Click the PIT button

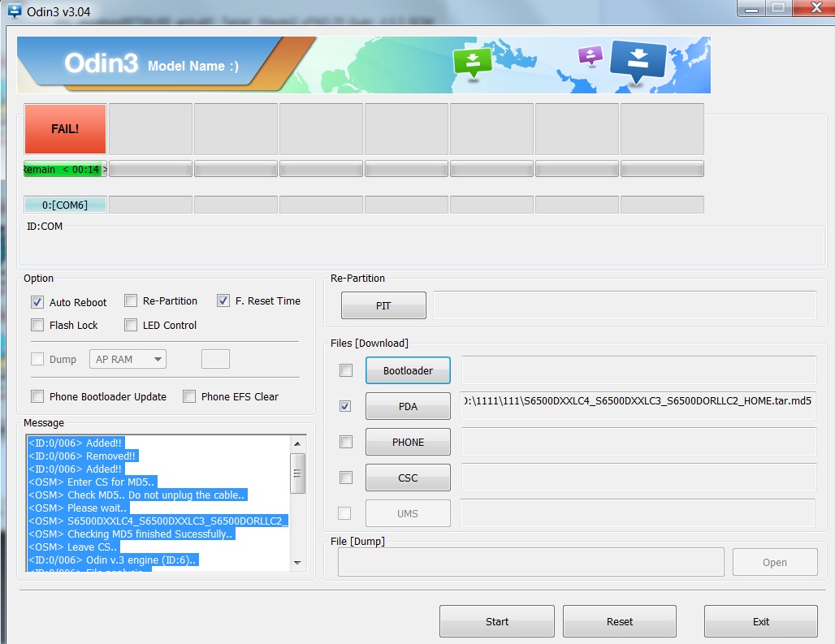click(x=383, y=305)
